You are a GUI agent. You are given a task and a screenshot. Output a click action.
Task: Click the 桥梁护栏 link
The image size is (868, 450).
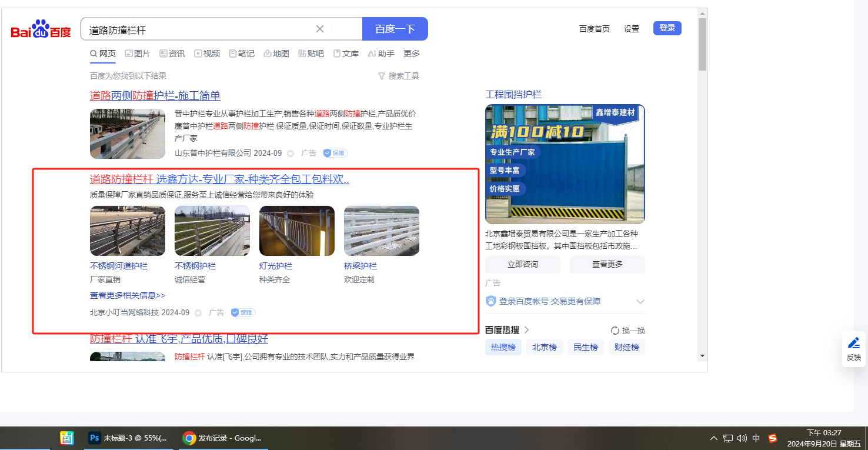pyautogui.click(x=360, y=266)
